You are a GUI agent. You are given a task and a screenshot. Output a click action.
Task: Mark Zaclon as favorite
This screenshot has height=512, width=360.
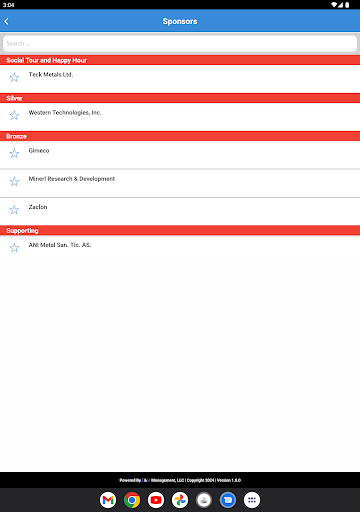click(x=14, y=210)
